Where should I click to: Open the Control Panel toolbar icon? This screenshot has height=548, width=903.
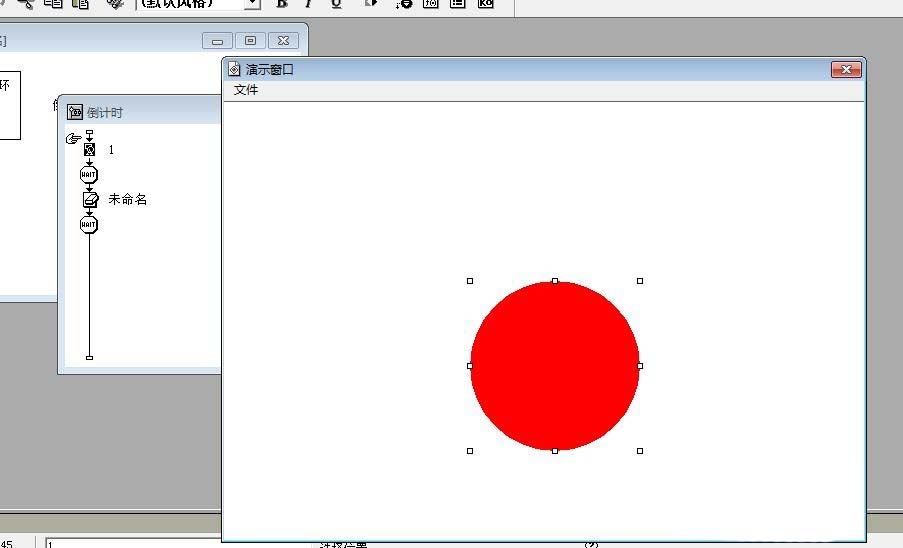point(404,4)
